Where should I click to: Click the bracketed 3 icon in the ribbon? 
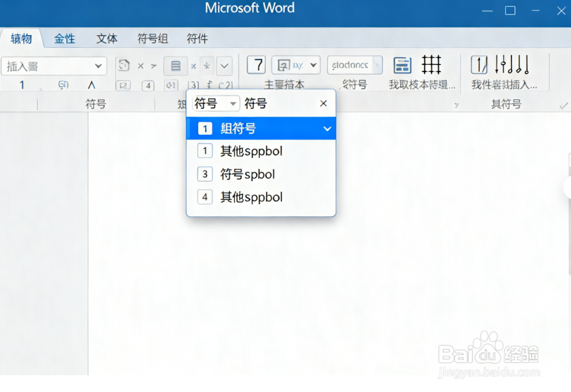click(x=194, y=85)
